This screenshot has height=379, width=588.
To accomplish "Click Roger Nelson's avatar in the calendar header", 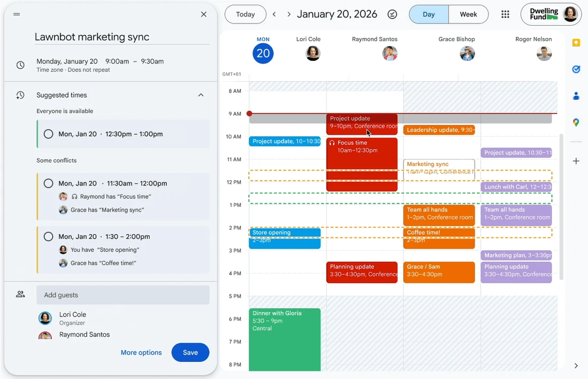I will 544,53.
